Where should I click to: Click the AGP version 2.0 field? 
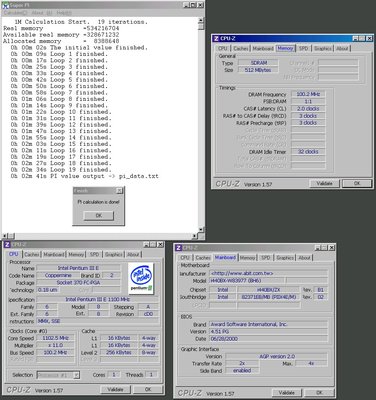click(276, 356)
